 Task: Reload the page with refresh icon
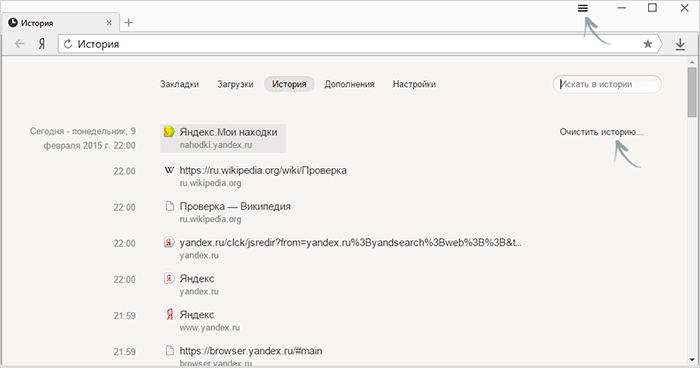point(68,44)
